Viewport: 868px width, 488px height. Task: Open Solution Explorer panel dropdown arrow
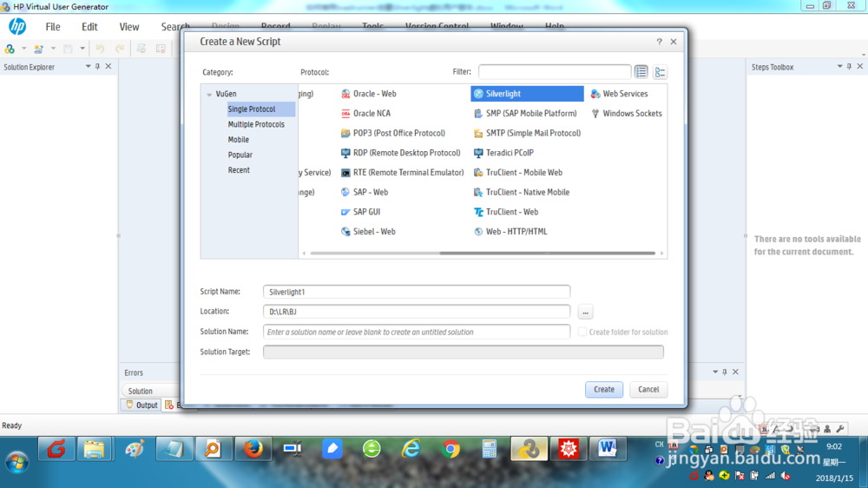pos(88,67)
